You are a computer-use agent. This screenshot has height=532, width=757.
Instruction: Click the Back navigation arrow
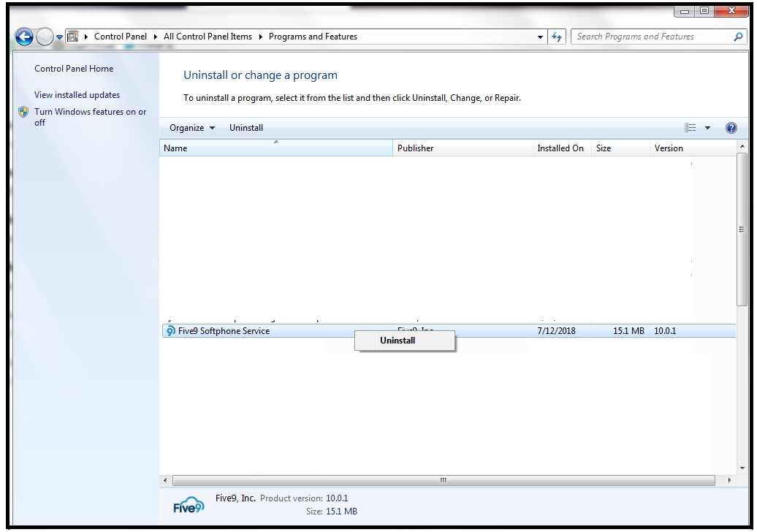pos(24,37)
